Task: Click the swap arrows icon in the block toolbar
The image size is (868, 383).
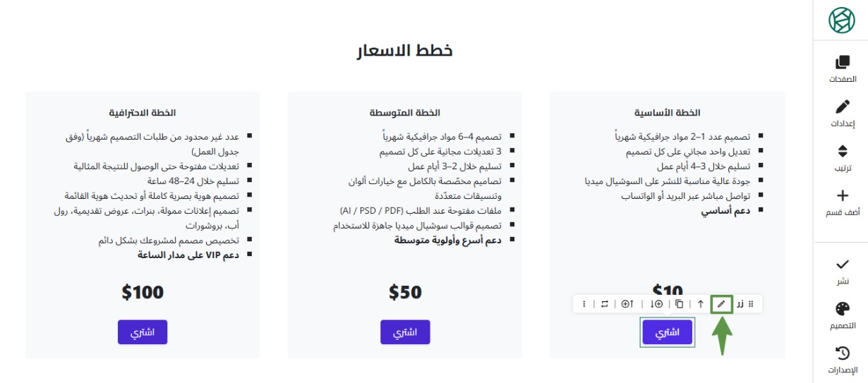Action: coord(604,304)
